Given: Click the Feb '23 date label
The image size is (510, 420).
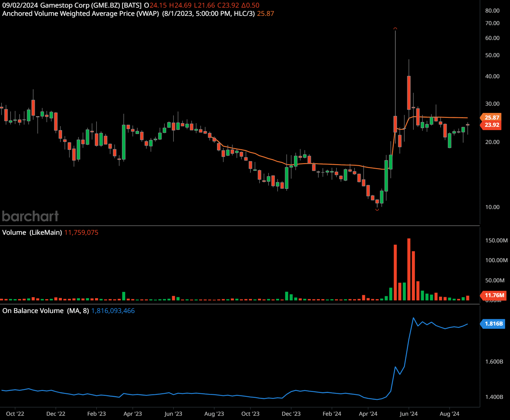Looking at the screenshot, I should click(x=96, y=414).
